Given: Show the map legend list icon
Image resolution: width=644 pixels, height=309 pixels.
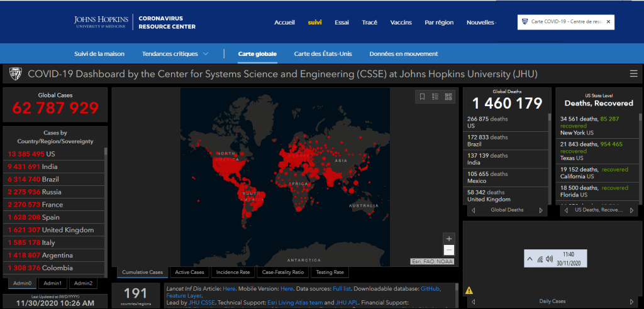Looking at the screenshot, I should click(x=435, y=97).
